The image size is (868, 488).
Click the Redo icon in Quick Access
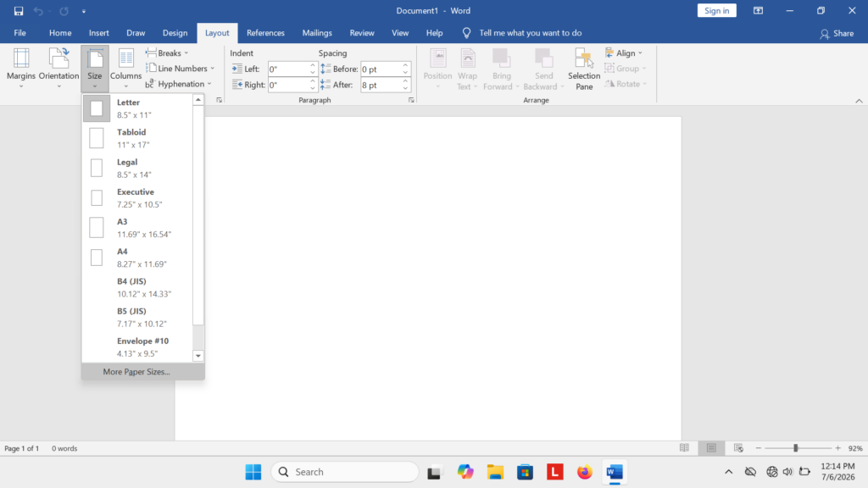64,10
